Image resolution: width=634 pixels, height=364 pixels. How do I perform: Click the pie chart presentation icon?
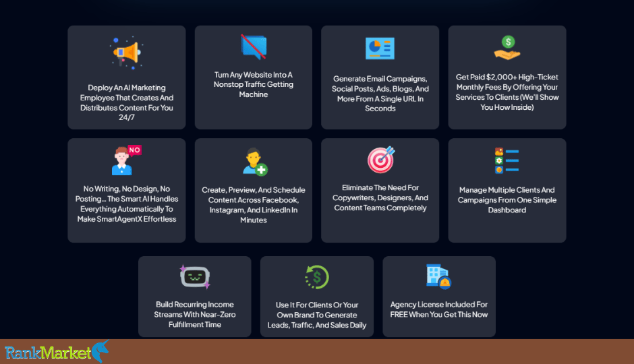380,49
